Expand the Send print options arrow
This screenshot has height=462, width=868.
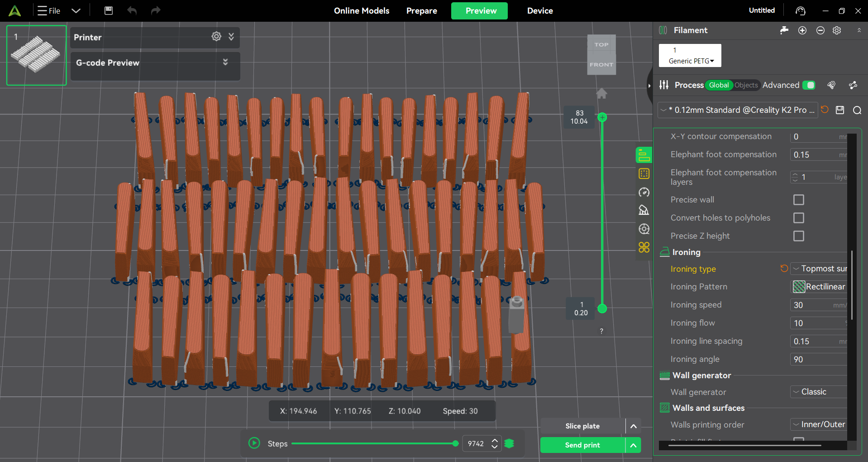click(634, 445)
